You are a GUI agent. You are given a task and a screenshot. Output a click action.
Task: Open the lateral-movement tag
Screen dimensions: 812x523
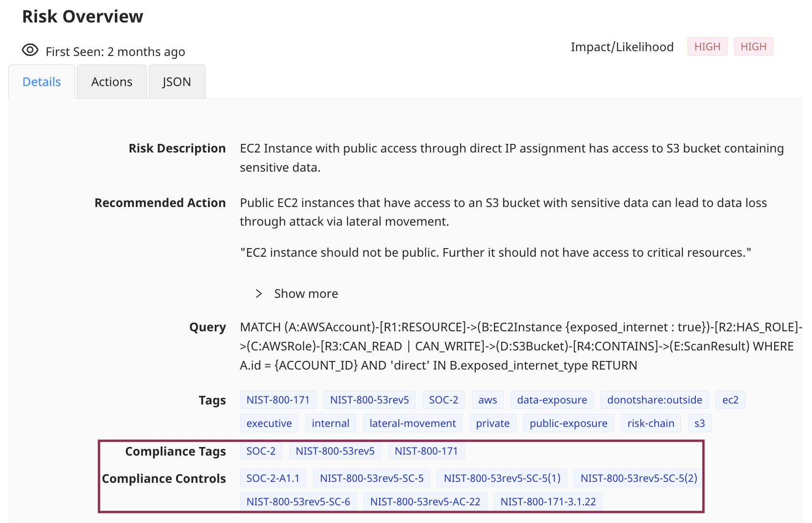[413, 423]
